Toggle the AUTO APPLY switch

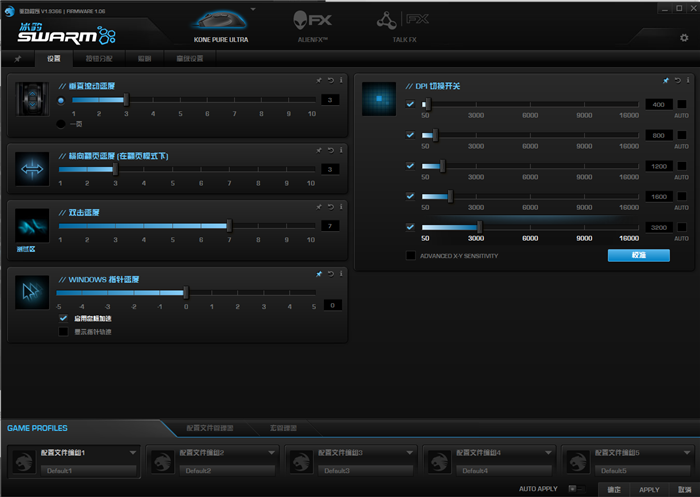tap(576, 489)
